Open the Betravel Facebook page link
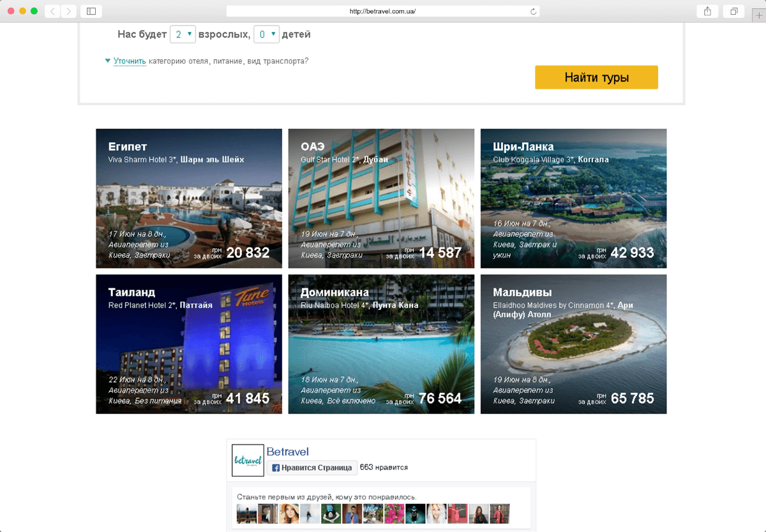 tap(287, 452)
